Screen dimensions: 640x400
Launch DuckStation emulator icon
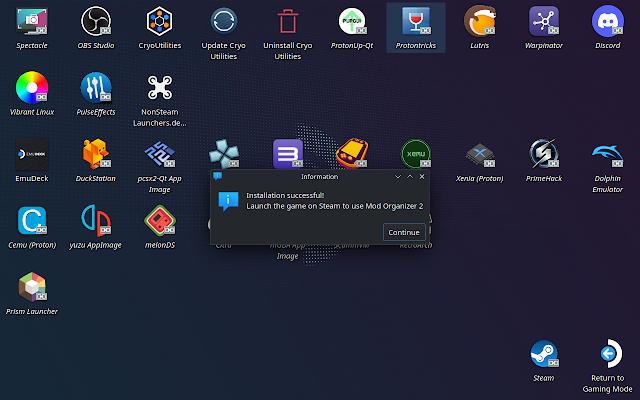point(96,154)
